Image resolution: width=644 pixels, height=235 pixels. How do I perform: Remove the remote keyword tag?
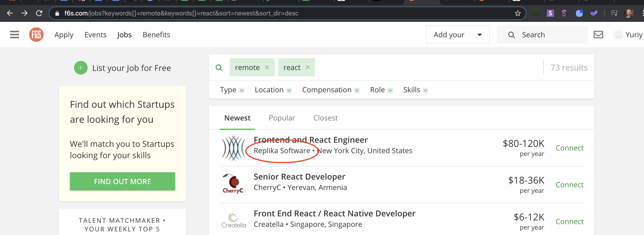(x=267, y=67)
